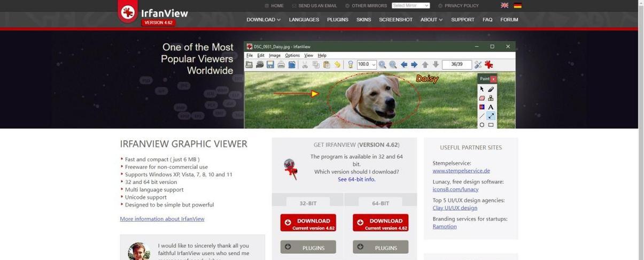Open the LANGUAGES navigation item
644x260 pixels.
[x=304, y=19]
